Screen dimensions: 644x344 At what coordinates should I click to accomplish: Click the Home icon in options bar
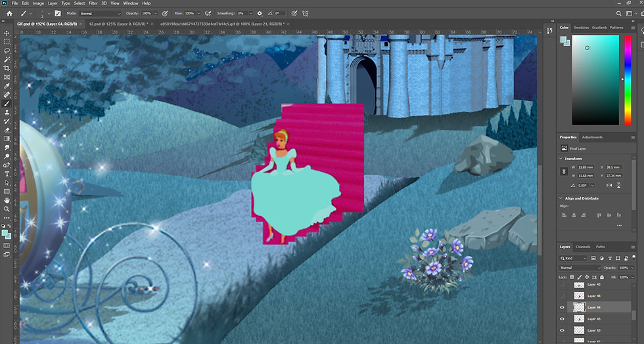[x=9, y=13]
